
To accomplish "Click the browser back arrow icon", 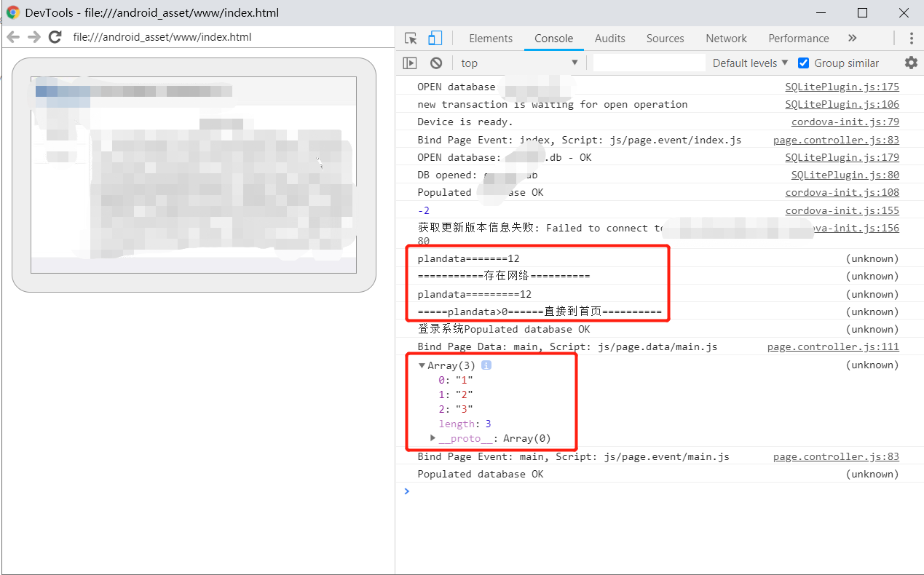I will [13, 36].
